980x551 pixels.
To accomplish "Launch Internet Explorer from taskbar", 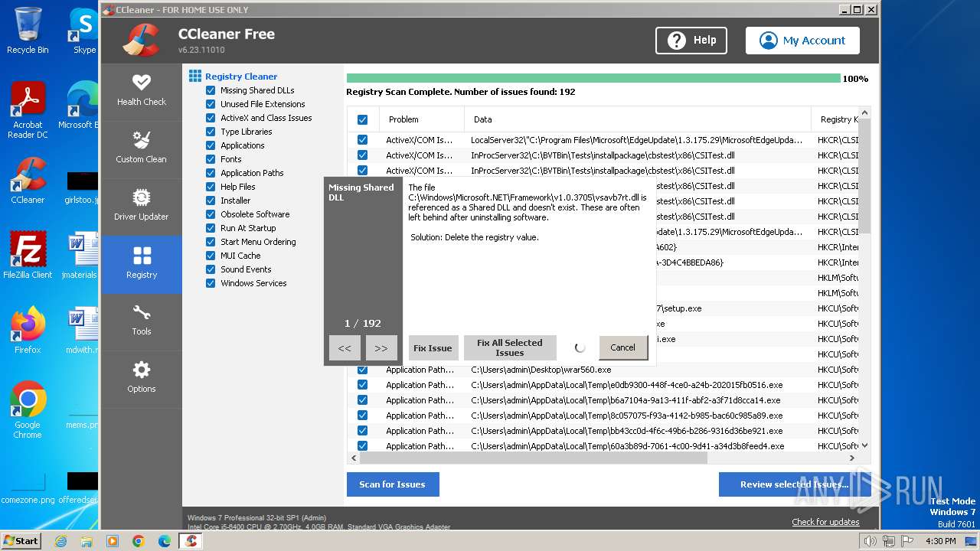I will 60,541.
